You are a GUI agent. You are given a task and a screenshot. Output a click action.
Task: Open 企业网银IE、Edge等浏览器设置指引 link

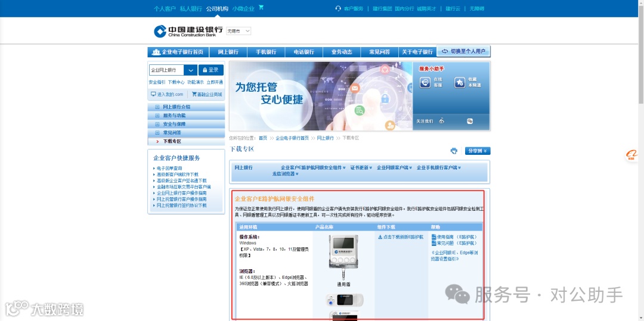454,256
